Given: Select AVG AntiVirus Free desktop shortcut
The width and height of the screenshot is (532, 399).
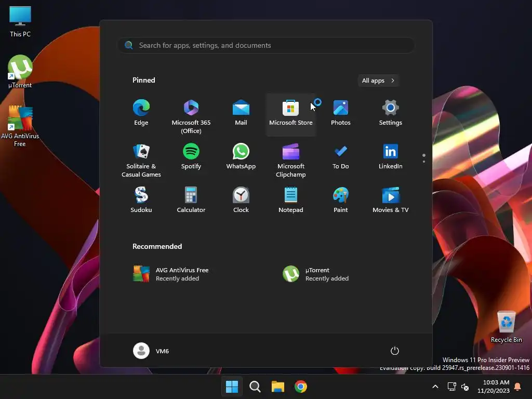Looking at the screenshot, I should pyautogui.click(x=20, y=126).
